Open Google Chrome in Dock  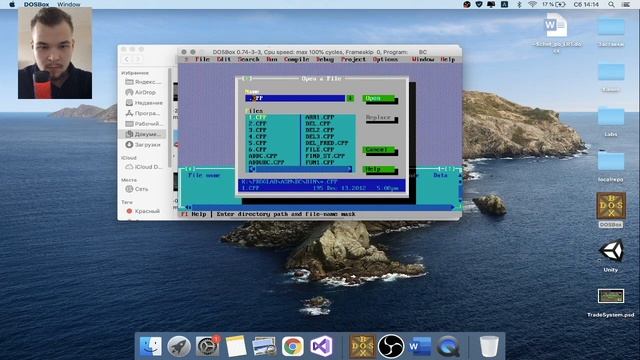tap(293, 347)
